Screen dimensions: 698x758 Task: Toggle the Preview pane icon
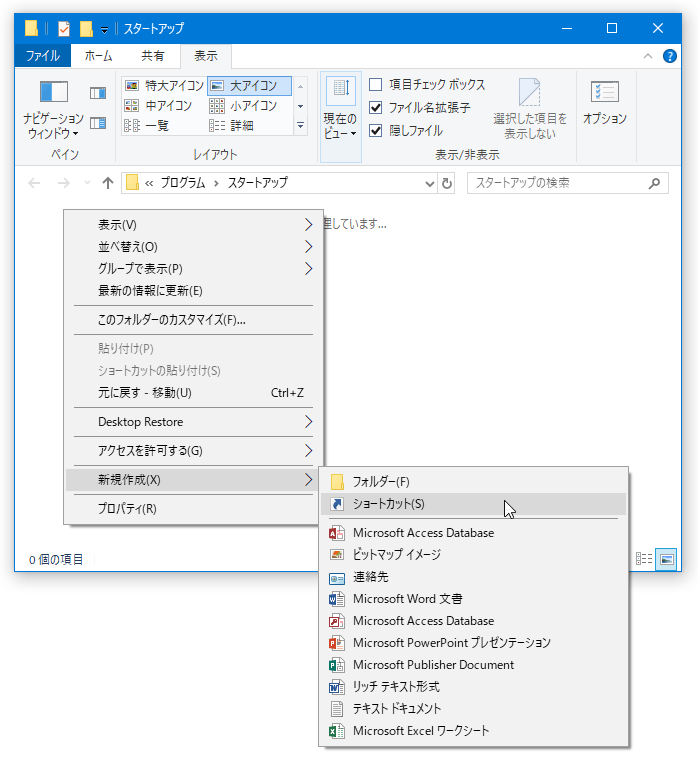(98, 92)
